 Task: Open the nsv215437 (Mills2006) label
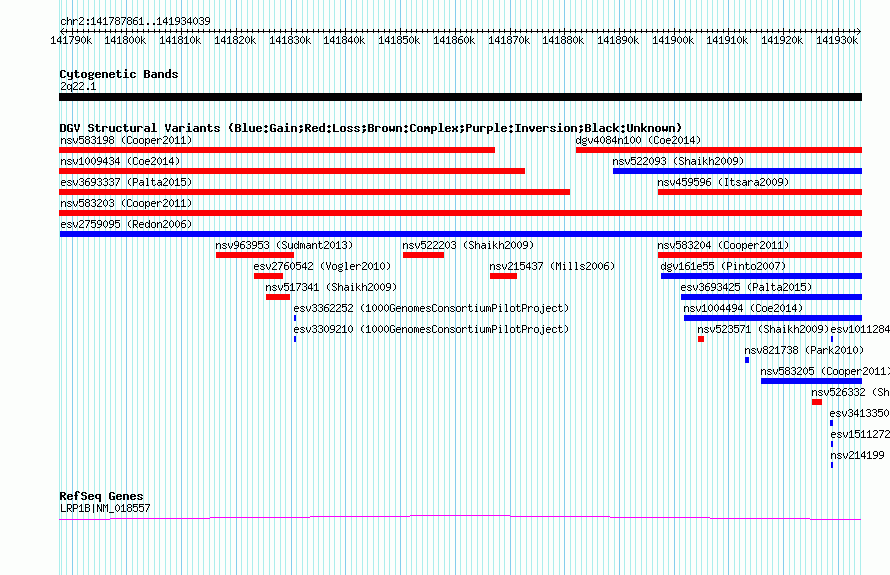click(552, 266)
